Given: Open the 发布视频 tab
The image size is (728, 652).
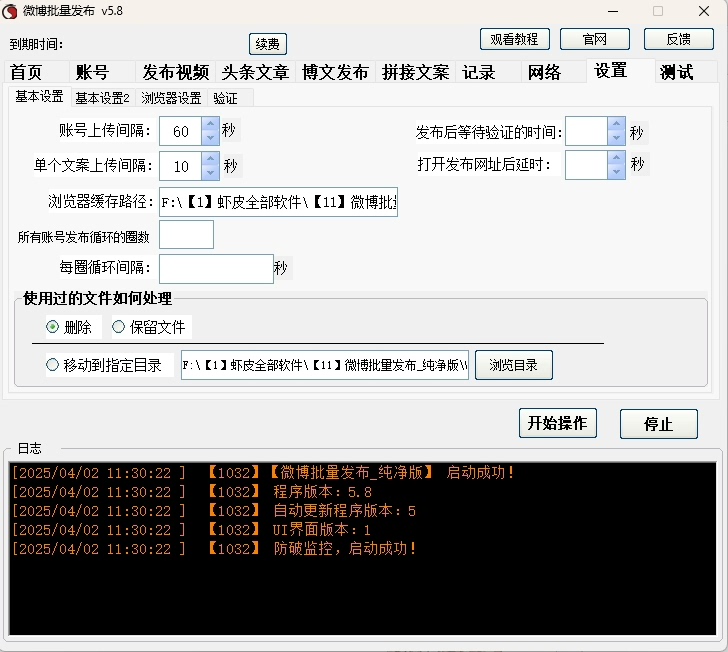Looking at the screenshot, I should (176, 72).
